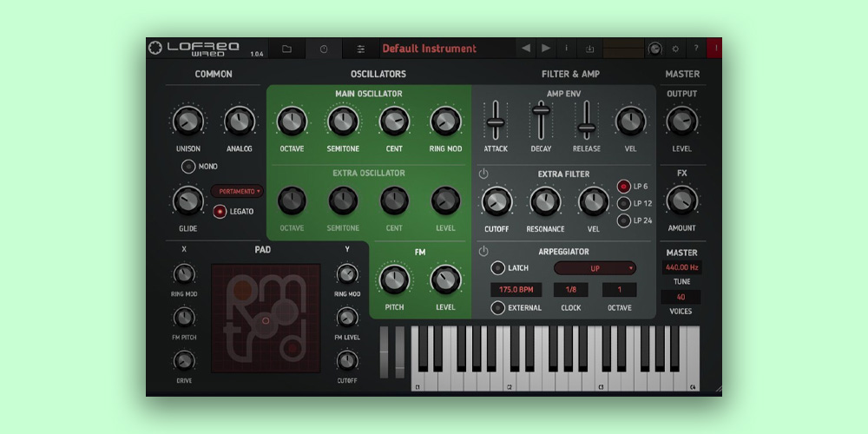Image resolution: width=868 pixels, height=434 pixels.
Task: Open the sliders settings icon in header
Action: 361,49
